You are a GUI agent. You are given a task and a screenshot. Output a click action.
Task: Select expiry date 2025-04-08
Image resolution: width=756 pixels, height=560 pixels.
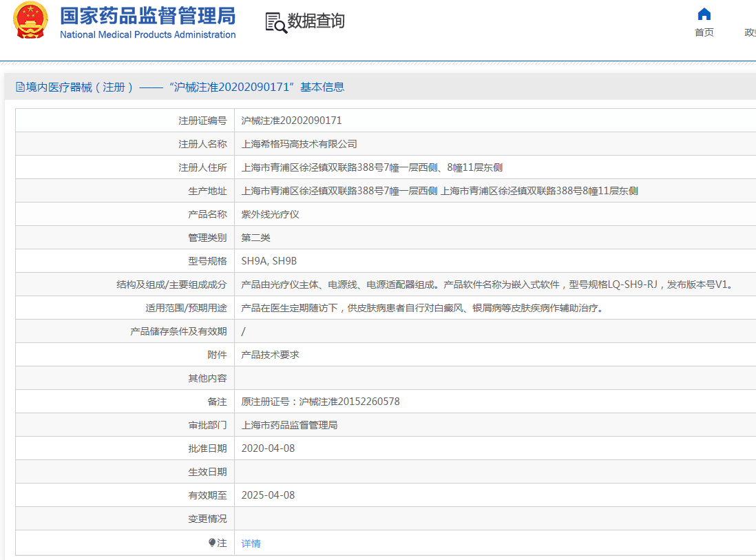(x=268, y=495)
